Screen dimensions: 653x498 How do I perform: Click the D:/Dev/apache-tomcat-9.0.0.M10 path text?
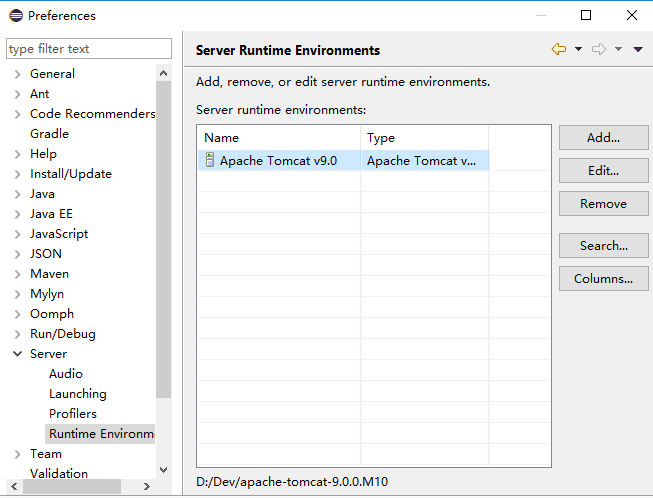[x=292, y=482]
